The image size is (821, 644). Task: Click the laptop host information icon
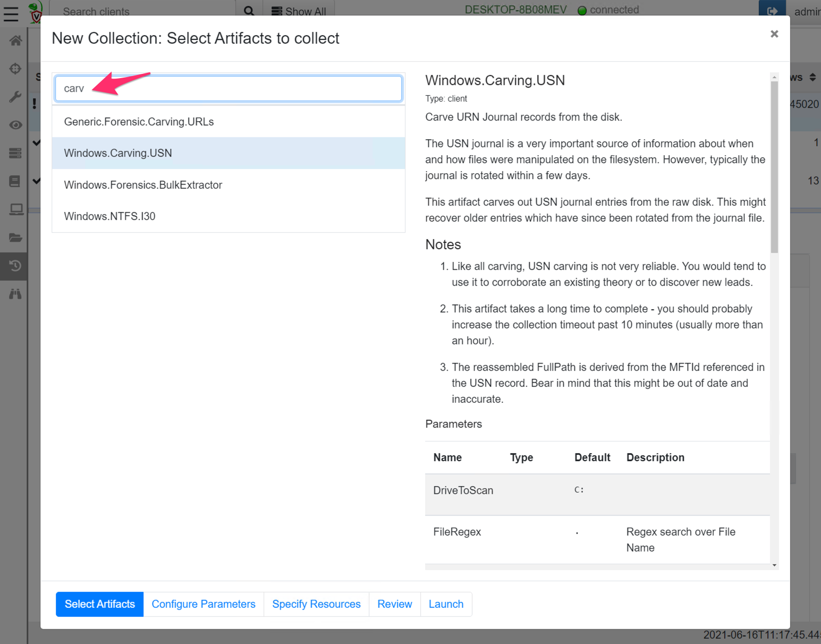point(15,209)
